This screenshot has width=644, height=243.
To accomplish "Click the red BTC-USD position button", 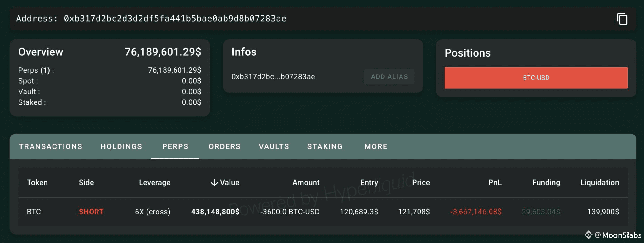I will [x=536, y=78].
